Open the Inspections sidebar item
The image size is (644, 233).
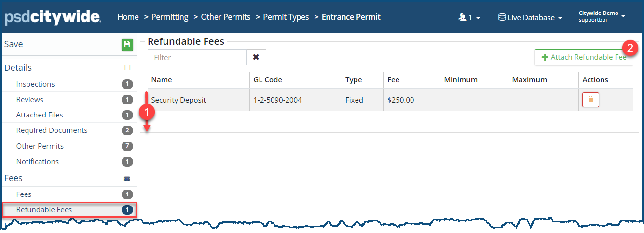coord(36,84)
